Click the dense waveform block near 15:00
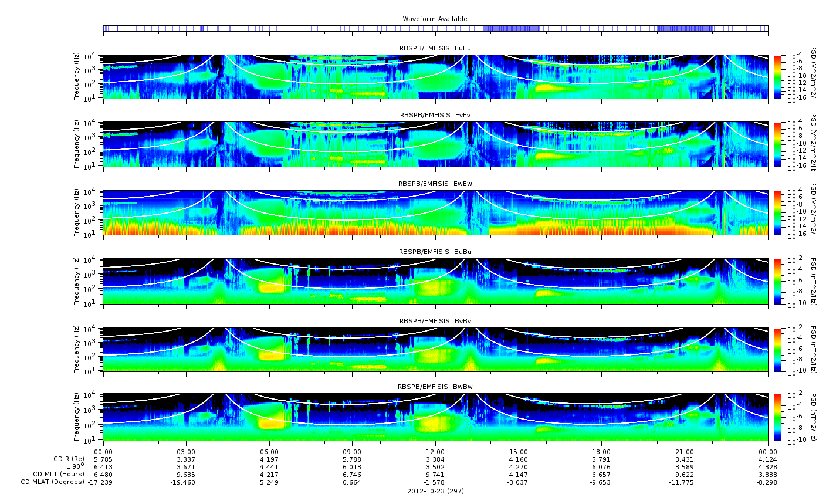 pyautogui.click(x=511, y=28)
